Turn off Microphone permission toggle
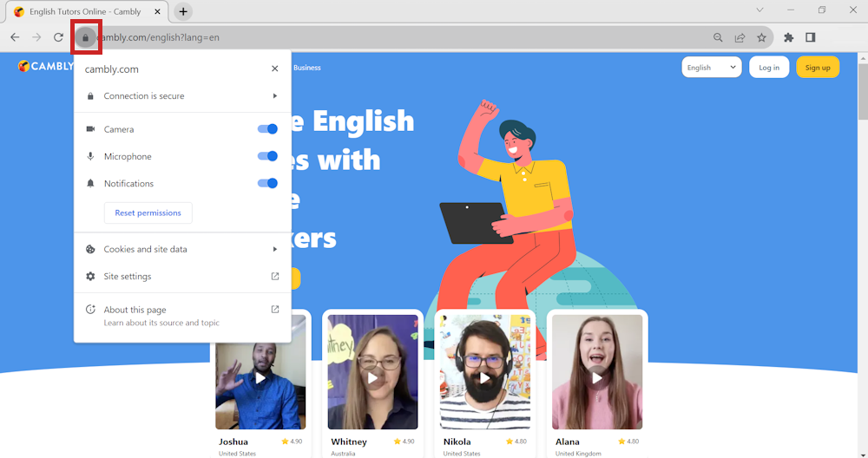 point(267,156)
